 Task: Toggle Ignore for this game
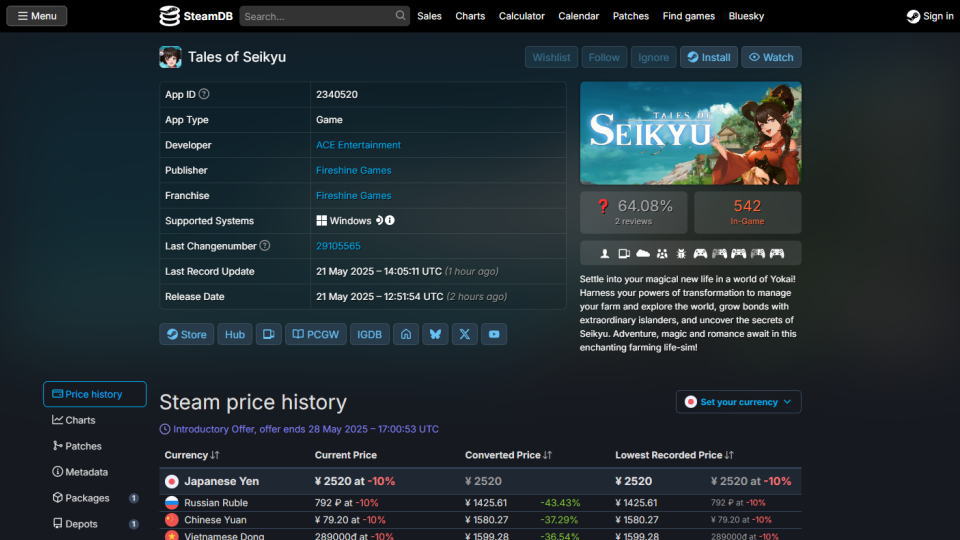[653, 57]
